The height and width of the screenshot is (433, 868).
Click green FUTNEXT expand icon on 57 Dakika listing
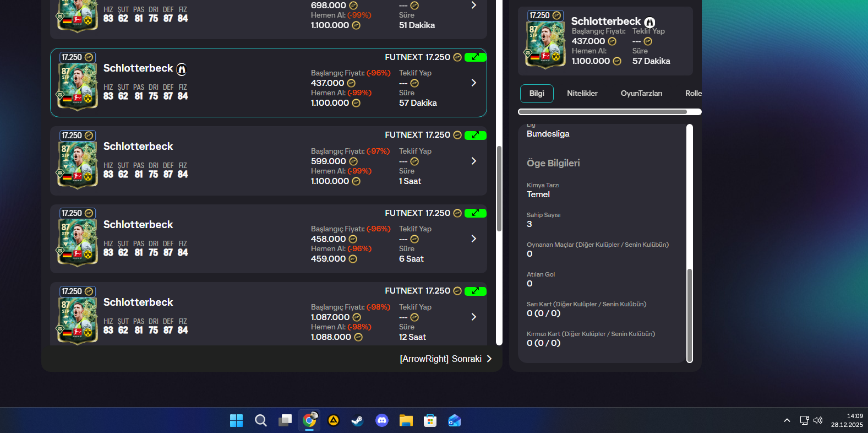pyautogui.click(x=475, y=57)
